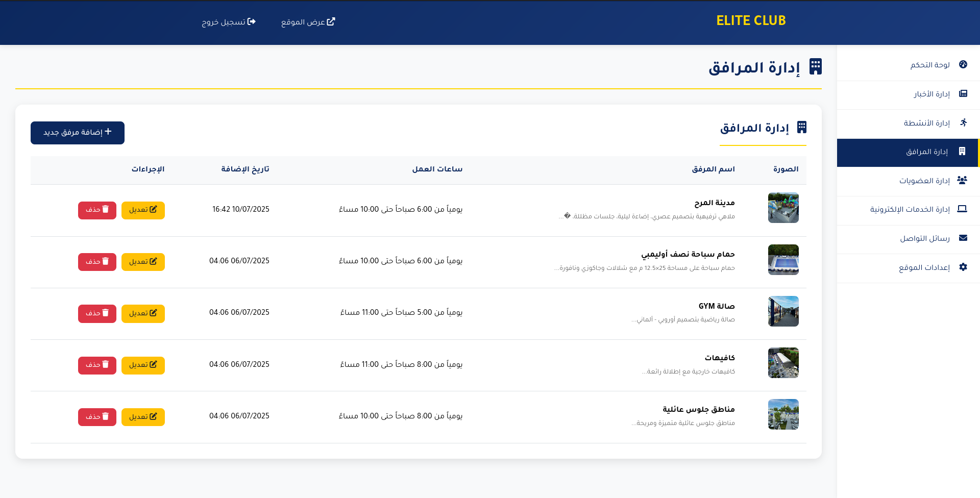The height and width of the screenshot is (498, 980).
Task: Click تعديل for the صالة GYM row
Action: pos(143,313)
